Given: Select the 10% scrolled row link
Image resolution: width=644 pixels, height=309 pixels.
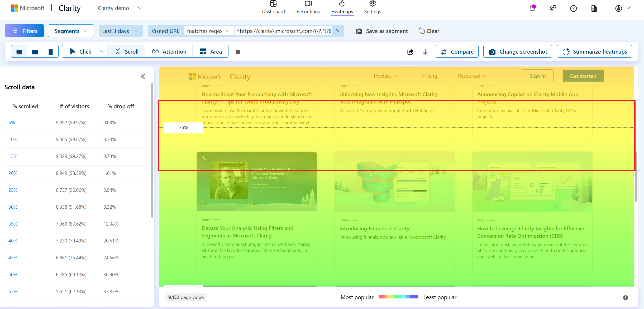Looking at the screenshot, I should [13, 139].
